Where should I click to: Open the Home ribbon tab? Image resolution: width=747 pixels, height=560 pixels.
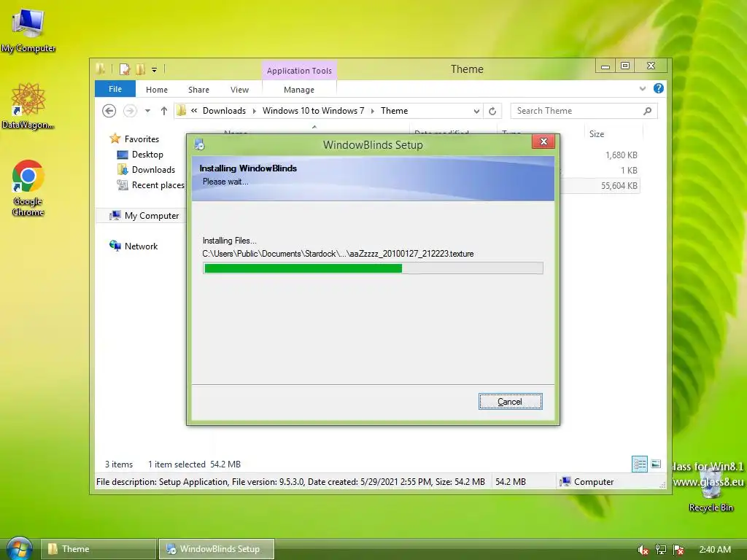tap(157, 90)
